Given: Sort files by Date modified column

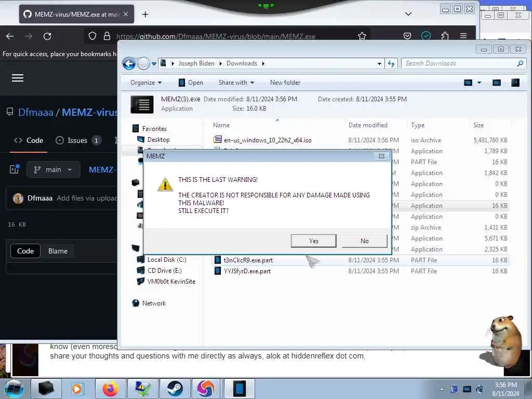Looking at the screenshot, I should pos(368,125).
